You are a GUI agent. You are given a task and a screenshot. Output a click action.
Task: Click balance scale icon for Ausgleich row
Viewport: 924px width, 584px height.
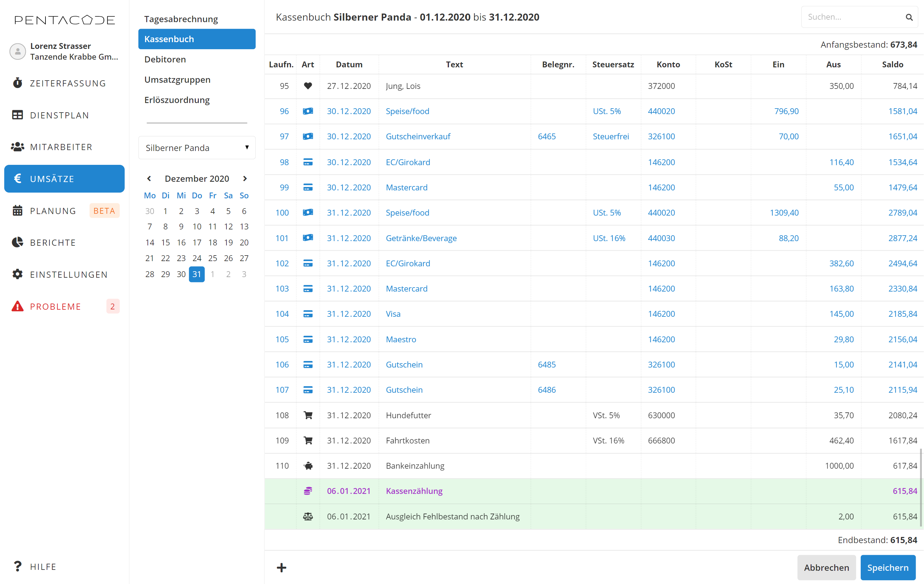point(308,516)
